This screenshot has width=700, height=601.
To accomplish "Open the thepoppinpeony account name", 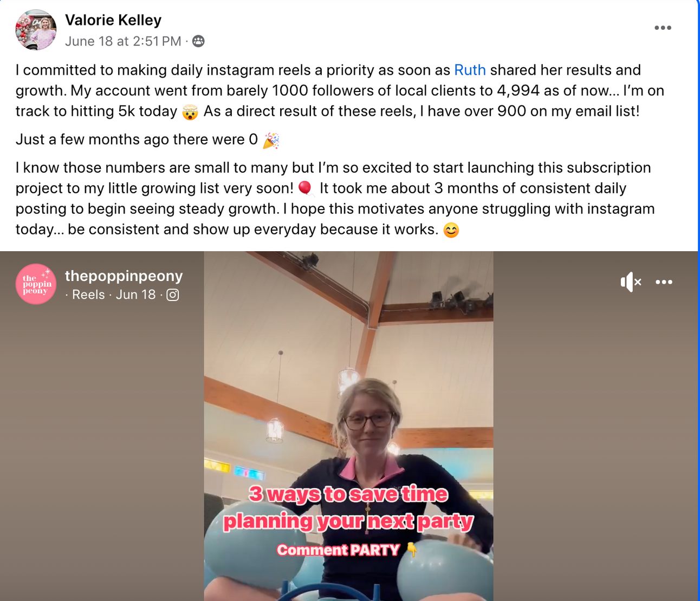I will coord(124,276).
